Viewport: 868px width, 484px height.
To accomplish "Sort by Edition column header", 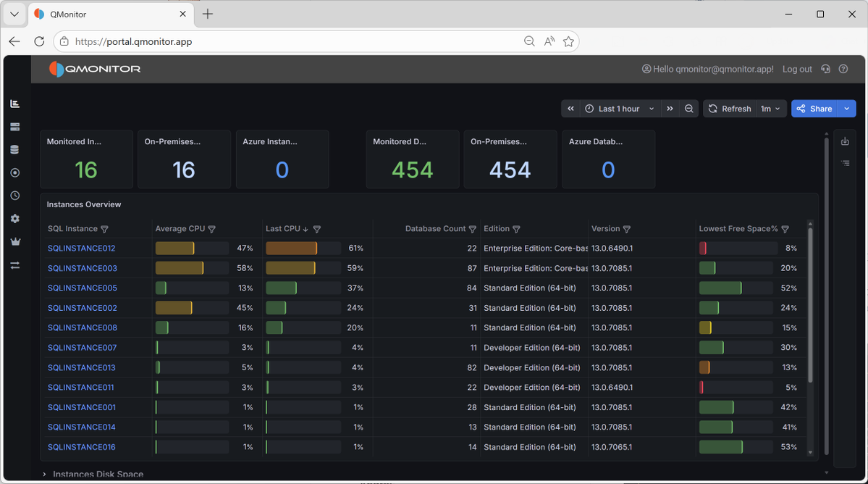I will click(x=497, y=229).
